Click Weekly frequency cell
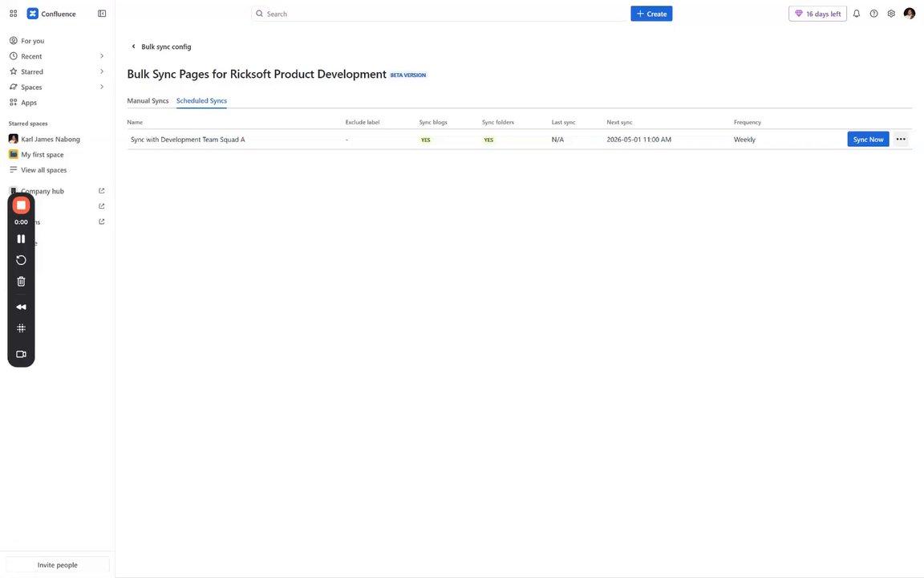 click(x=744, y=140)
